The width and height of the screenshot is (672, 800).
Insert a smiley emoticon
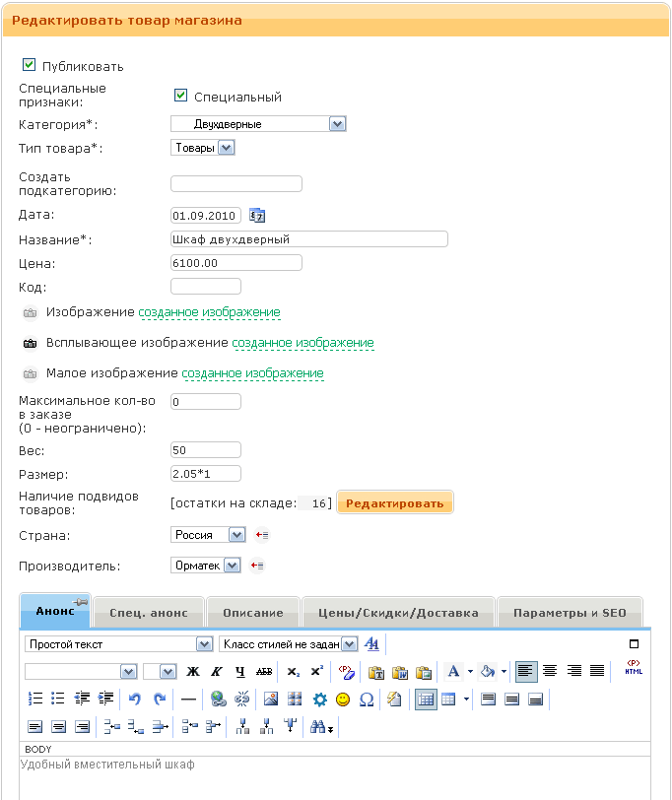pyautogui.click(x=343, y=700)
